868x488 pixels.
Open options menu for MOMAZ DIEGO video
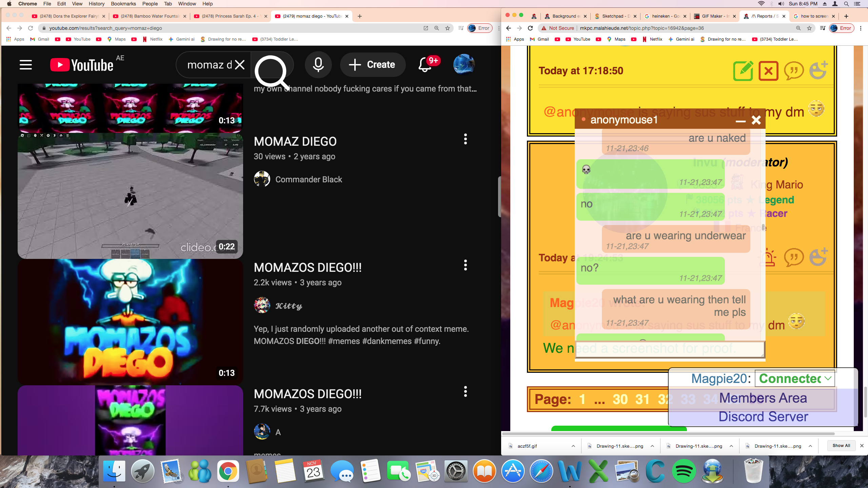[x=465, y=139]
